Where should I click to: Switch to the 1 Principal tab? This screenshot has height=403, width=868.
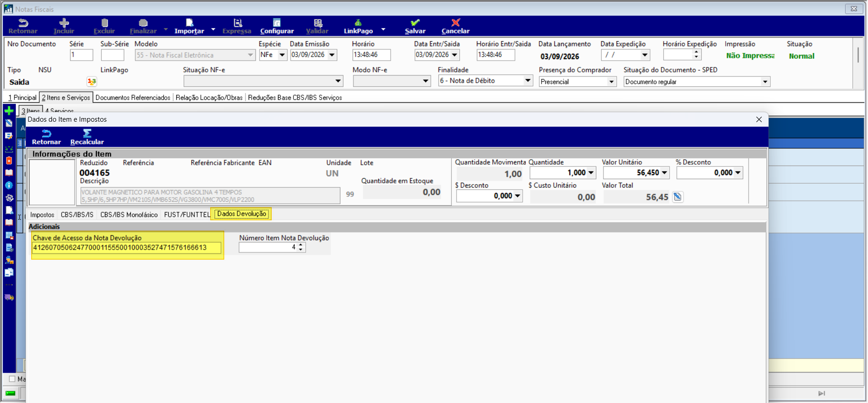22,97
